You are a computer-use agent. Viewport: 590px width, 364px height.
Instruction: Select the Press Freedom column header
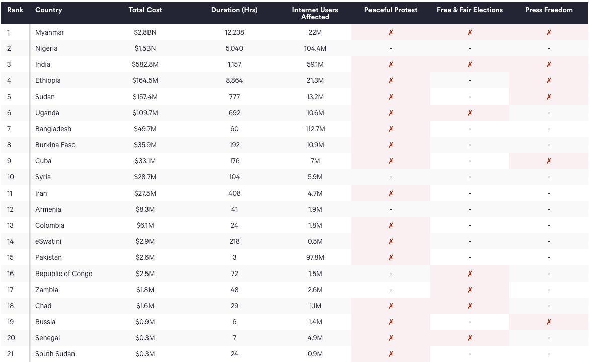(x=549, y=10)
